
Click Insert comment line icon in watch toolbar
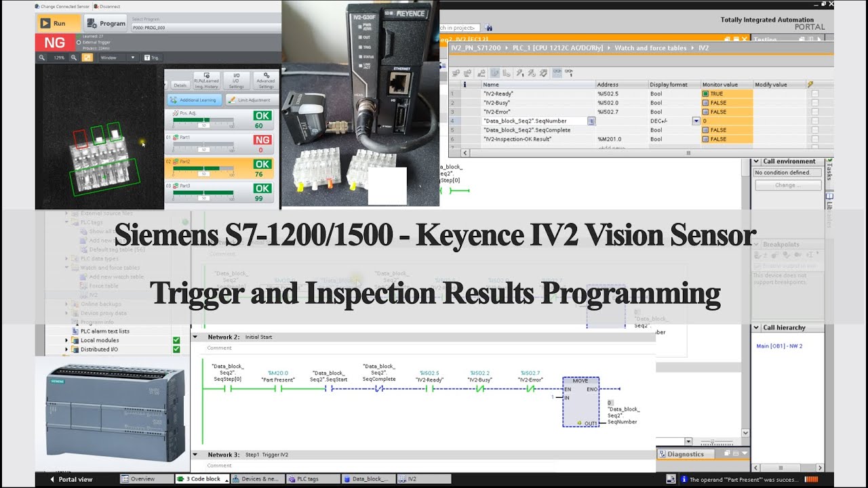(481, 73)
